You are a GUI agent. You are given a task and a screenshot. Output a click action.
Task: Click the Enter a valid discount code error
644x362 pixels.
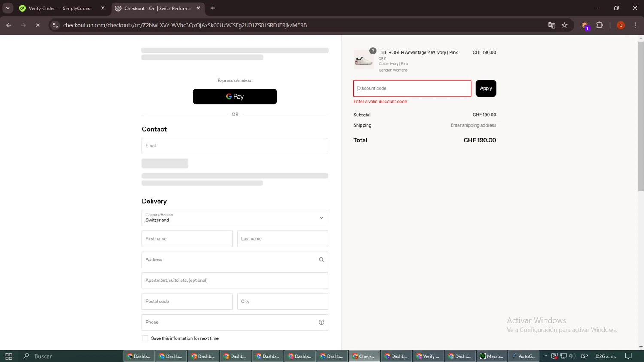point(380,102)
